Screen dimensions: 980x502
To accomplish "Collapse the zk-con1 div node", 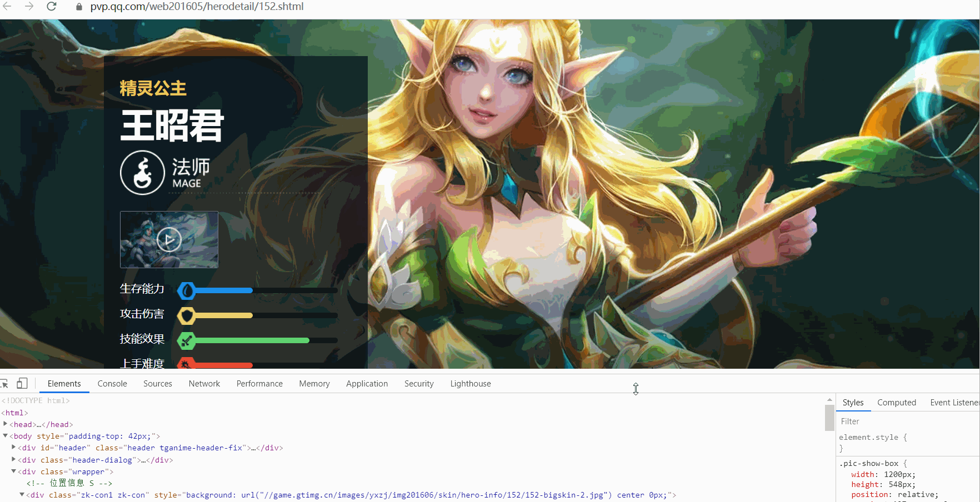I will pos(22,494).
